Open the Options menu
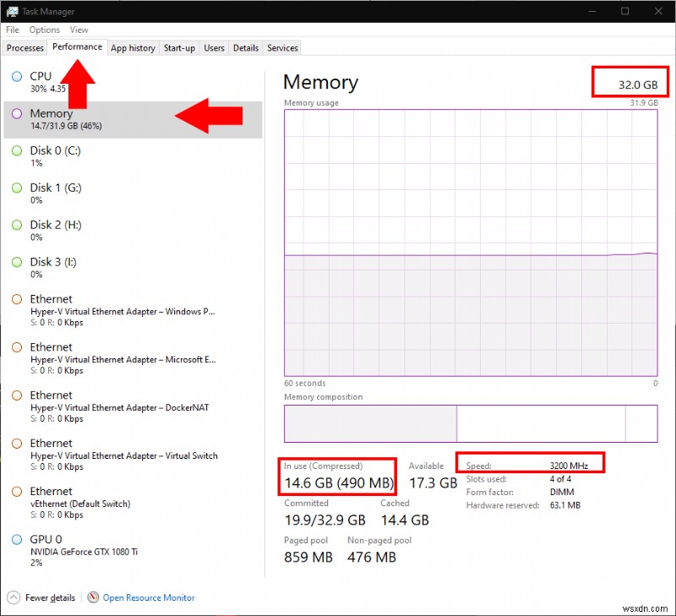 pyautogui.click(x=44, y=30)
